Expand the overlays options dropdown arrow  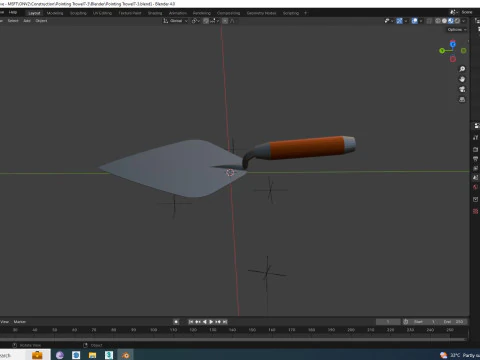(421, 21)
